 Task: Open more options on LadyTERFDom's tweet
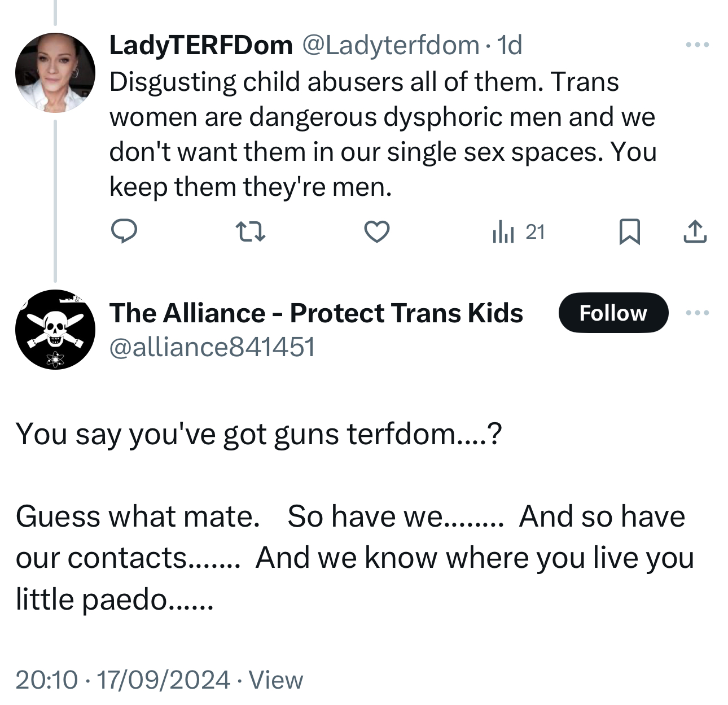698,45
